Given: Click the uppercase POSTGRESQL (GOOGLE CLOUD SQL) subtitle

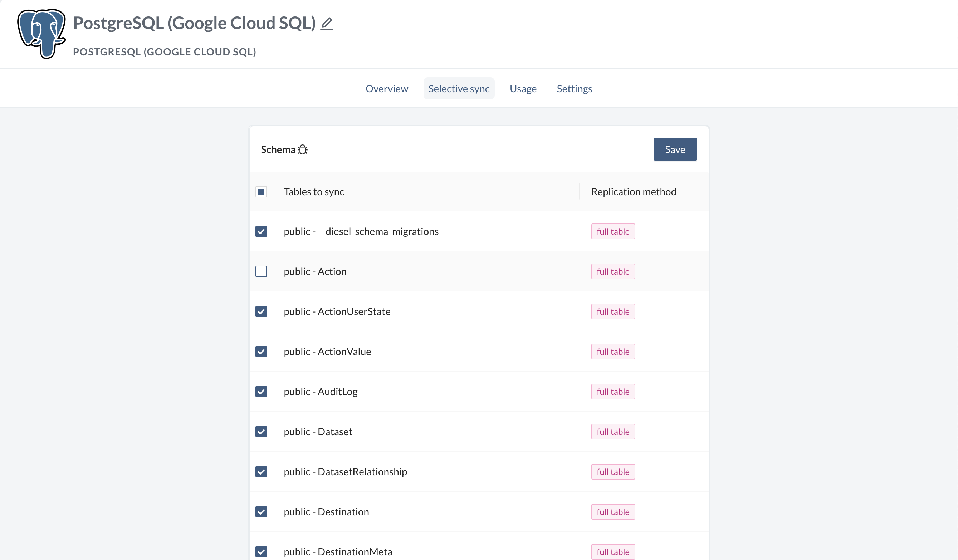Looking at the screenshot, I should click(x=165, y=51).
